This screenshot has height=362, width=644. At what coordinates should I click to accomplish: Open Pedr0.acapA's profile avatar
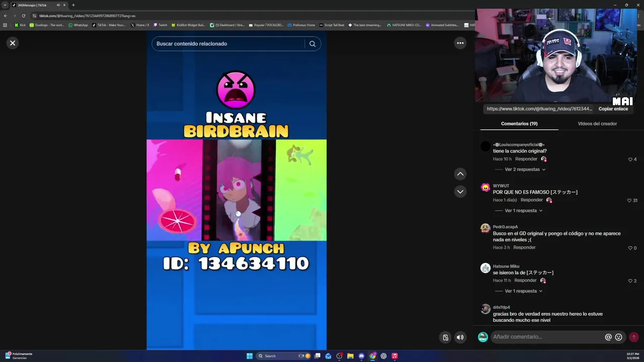pyautogui.click(x=485, y=228)
